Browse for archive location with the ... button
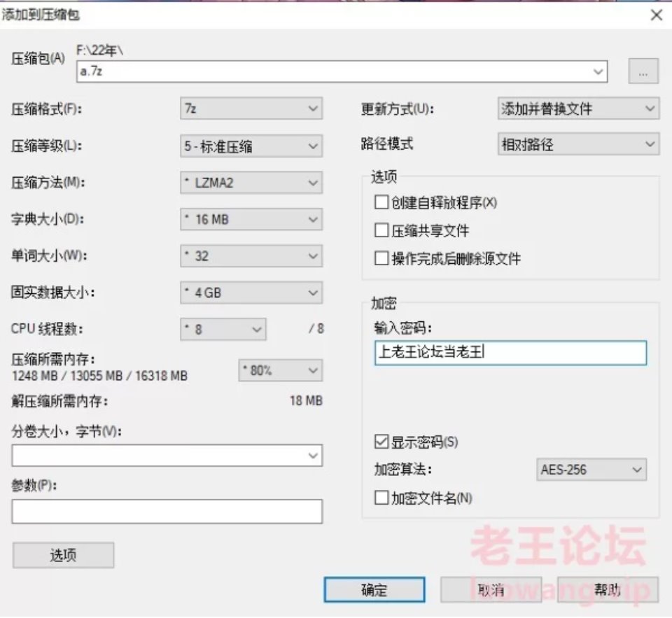Screen dimensions: 672x618 point(643,71)
